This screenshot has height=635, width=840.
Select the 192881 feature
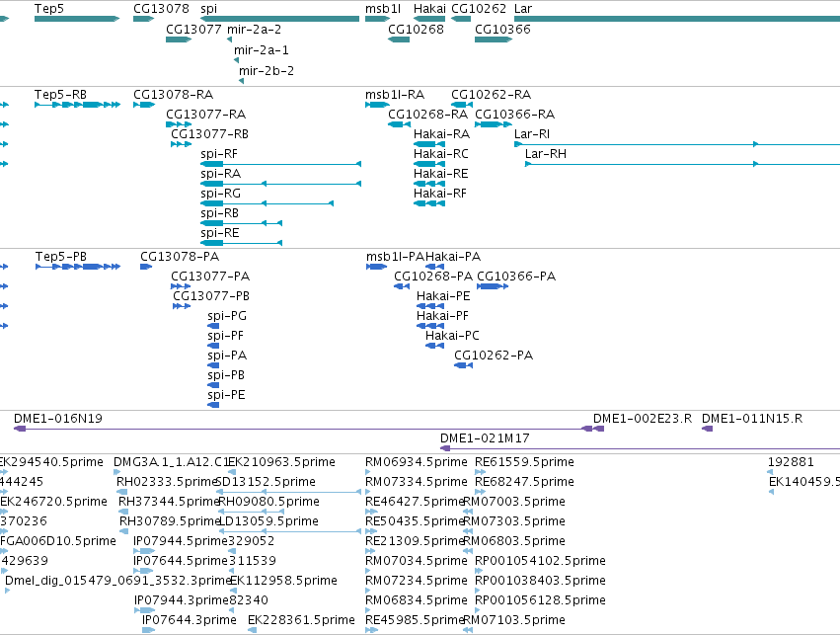point(770,472)
